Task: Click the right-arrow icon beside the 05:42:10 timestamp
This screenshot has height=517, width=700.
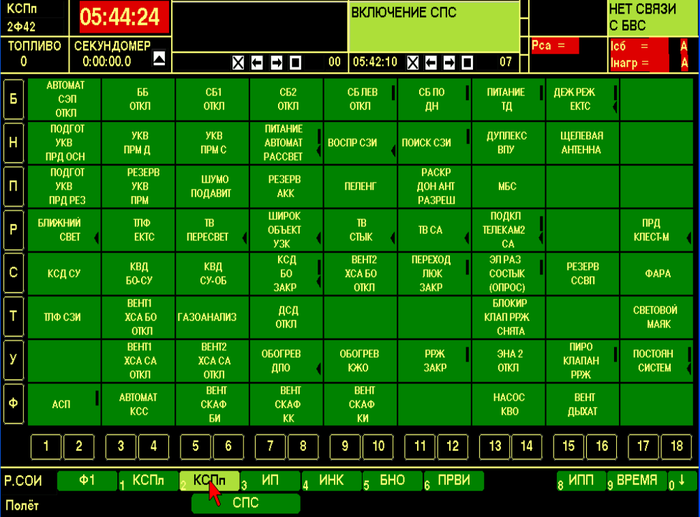Action: (x=447, y=62)
